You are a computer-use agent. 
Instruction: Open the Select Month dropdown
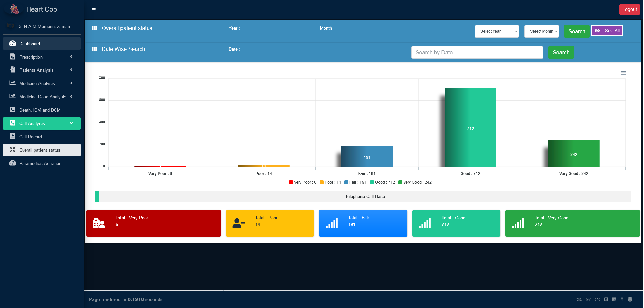click(x=542, y=31)
